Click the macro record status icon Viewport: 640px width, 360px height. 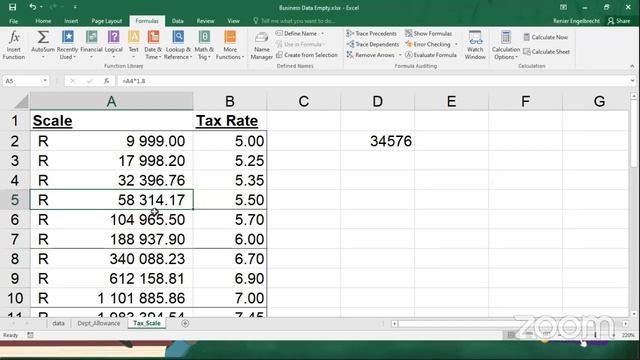30,335
